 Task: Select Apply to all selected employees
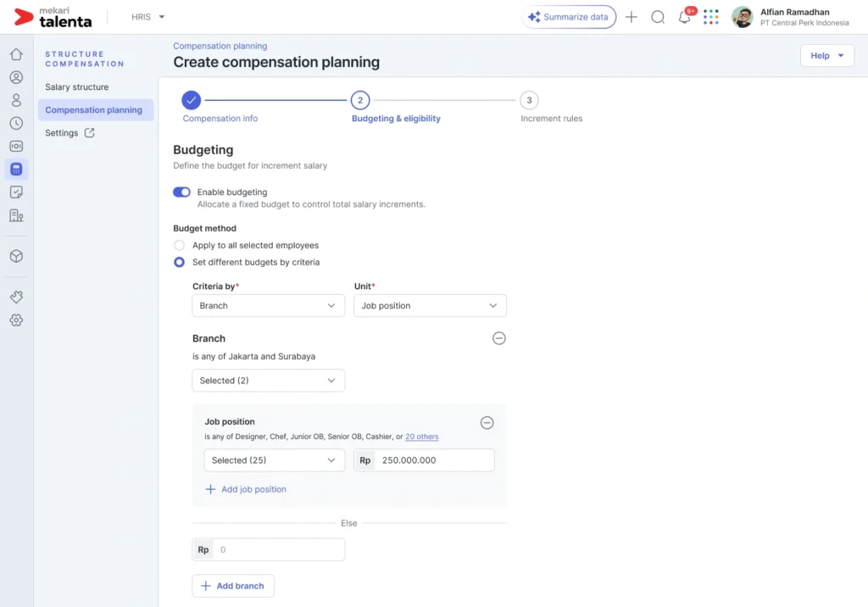(x=179, y=245)
